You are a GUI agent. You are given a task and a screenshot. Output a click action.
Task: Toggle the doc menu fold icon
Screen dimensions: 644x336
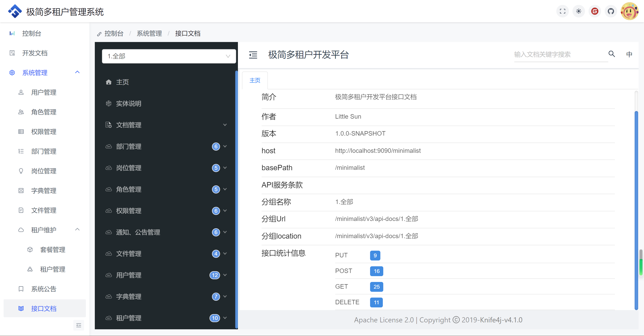click(x=253, y=55)
